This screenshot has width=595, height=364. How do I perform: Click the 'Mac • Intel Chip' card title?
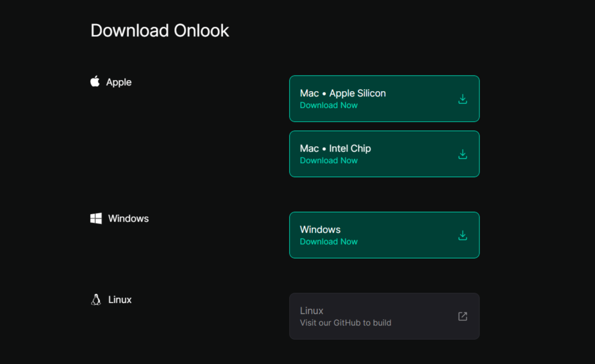(335, 149)
